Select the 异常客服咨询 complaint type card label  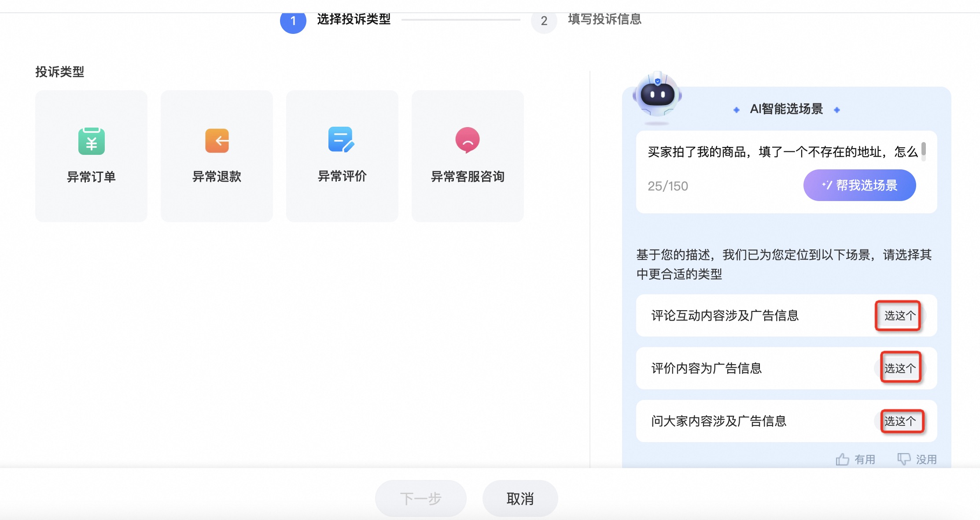click(x=468, y=177)
